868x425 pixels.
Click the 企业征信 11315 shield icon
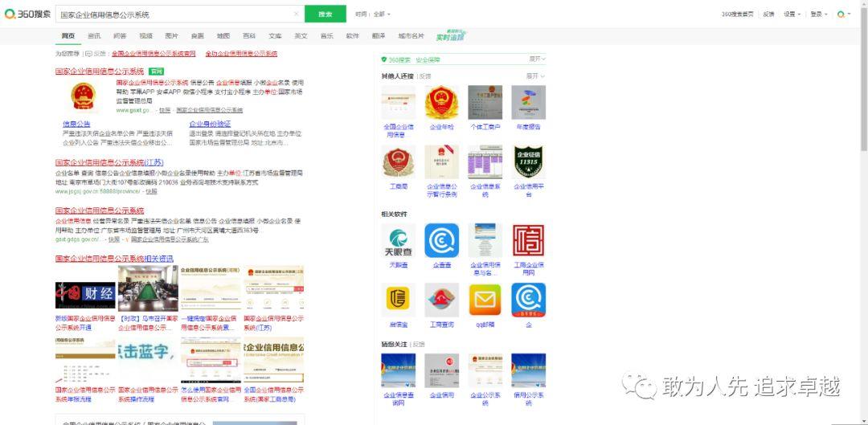click(528, 162)
